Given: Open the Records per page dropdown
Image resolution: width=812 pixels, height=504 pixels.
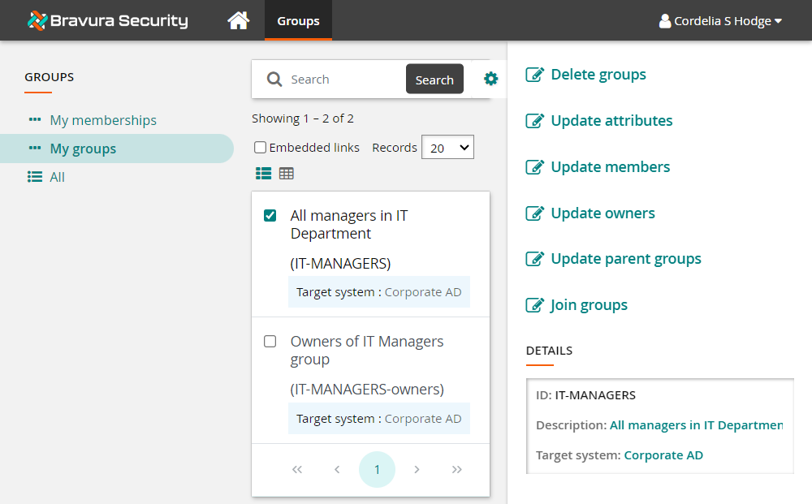Looking at the screenshot, I should [447, 148].
